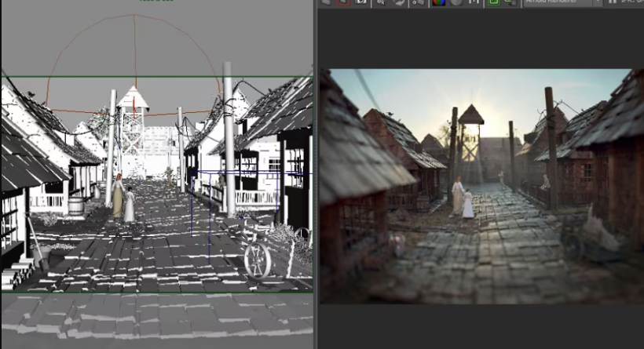This screenshot has height=349, width=644.
Task: Click the Snapshot camera icon
Action: point(361,2)
